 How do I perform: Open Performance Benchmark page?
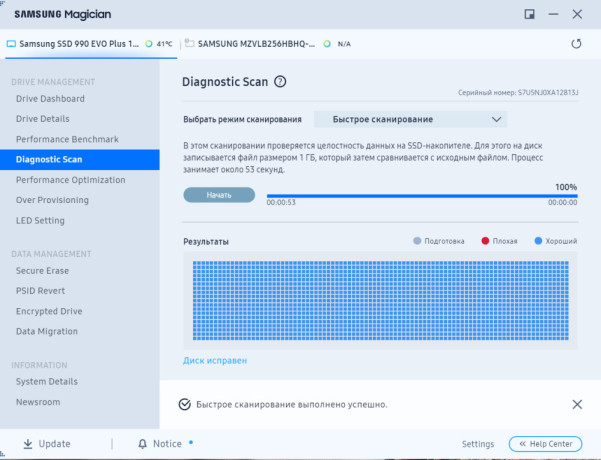coord(67,139)
